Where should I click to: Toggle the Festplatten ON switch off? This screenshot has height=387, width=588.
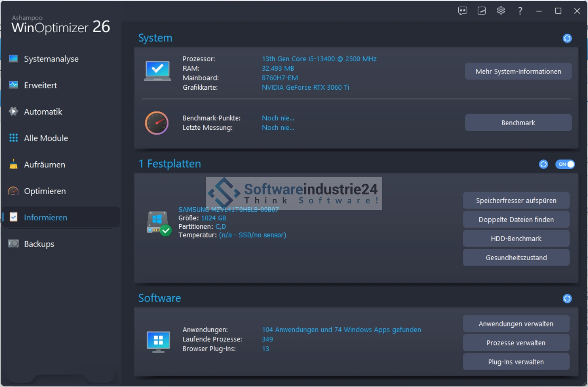565,164
